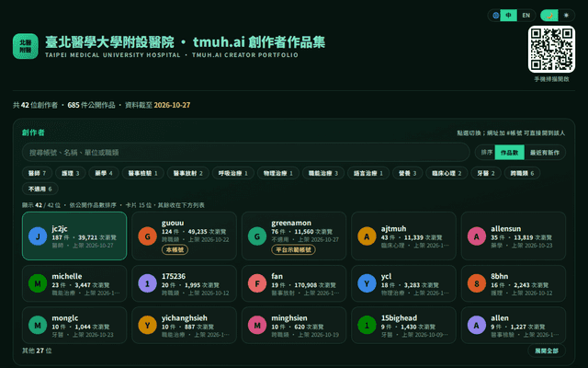Toggle the 醫師 7 filter chip

37,173
